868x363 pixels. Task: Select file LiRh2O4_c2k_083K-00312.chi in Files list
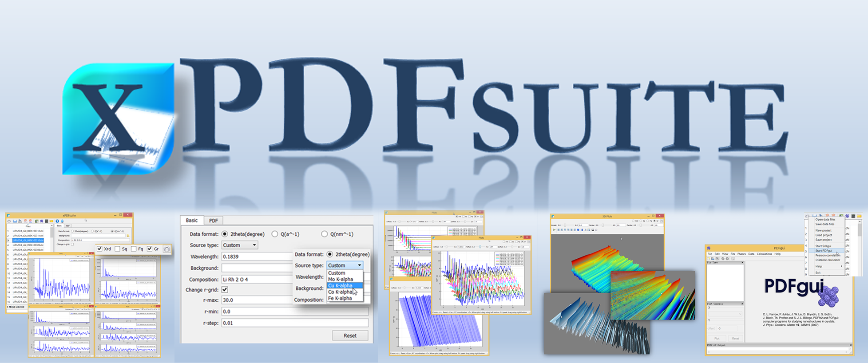click(28, 231)
